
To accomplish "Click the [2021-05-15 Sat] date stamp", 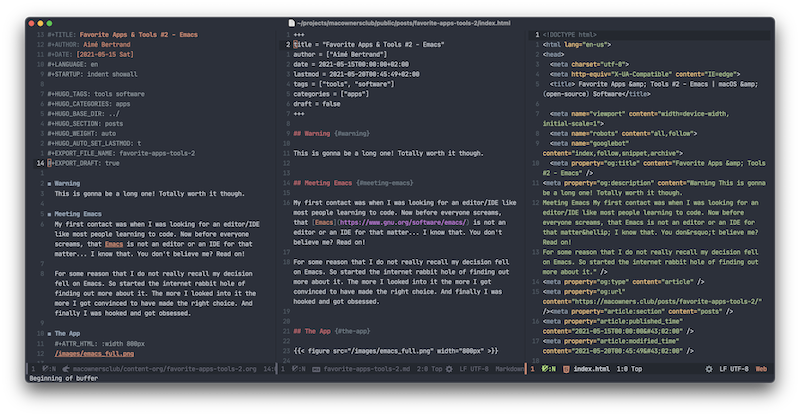I will [105, 54].
